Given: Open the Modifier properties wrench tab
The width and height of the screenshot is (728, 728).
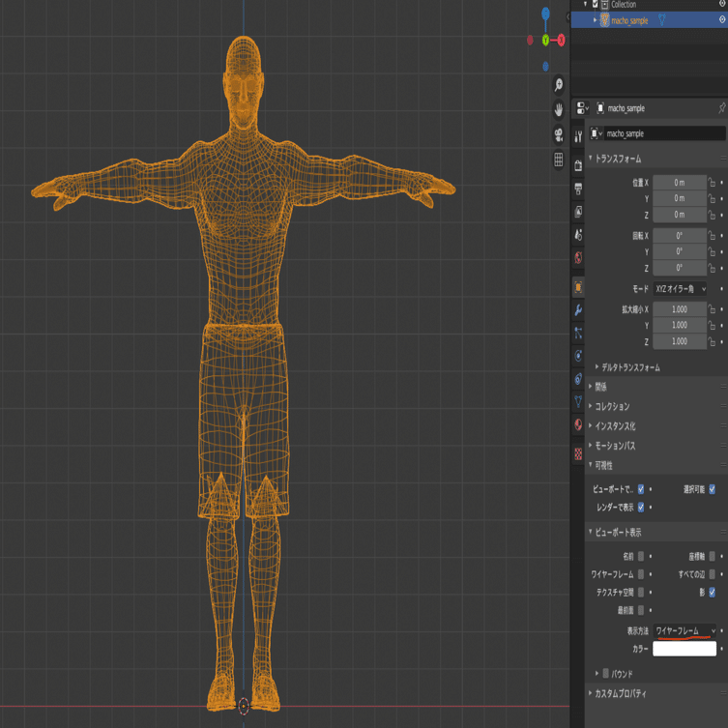Looking at the screenshot, I should pyautogui.click(x=578, y=310).
